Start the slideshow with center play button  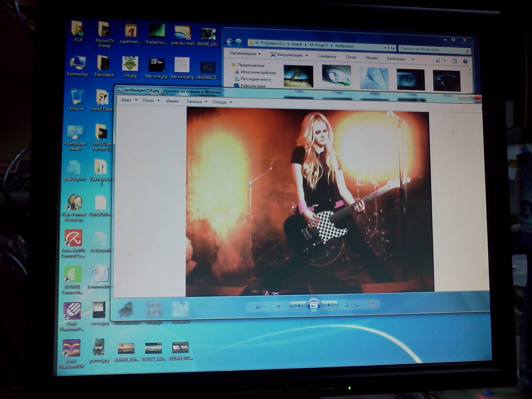[x=314, y=305]
